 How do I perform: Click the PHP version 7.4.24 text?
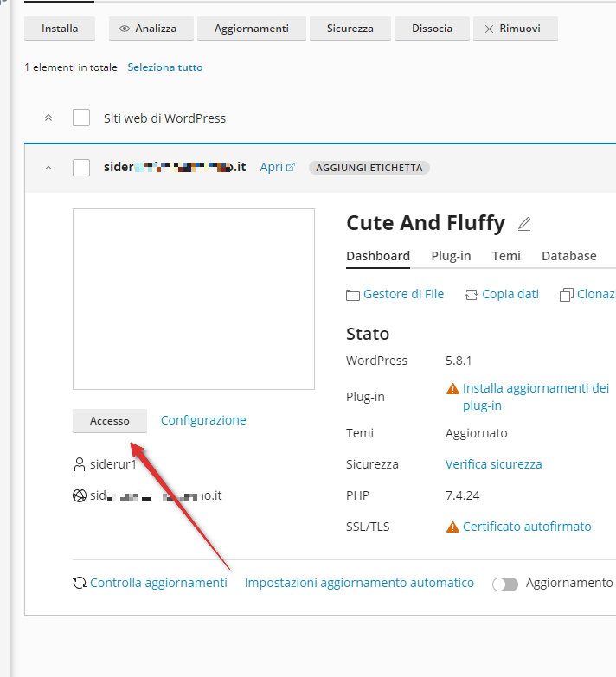[x=462, y=495]
